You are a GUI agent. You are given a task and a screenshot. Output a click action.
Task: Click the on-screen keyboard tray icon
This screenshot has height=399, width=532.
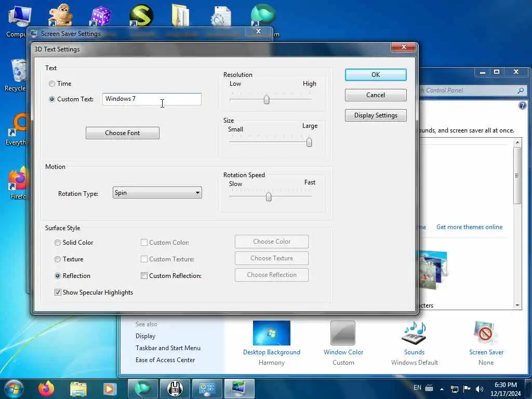pos(429,388)
